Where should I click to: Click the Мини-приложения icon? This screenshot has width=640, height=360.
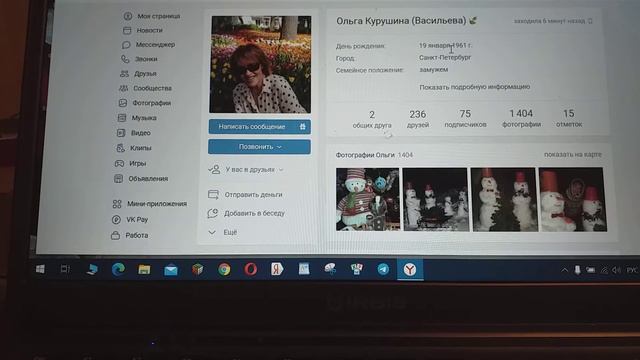(117, 204)
